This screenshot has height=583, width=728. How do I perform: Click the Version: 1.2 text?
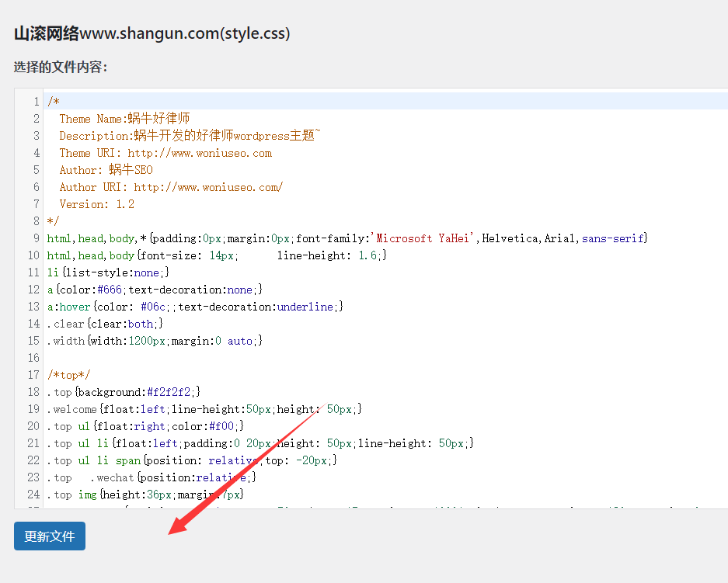pyautogui.click(x=96, y=204)
